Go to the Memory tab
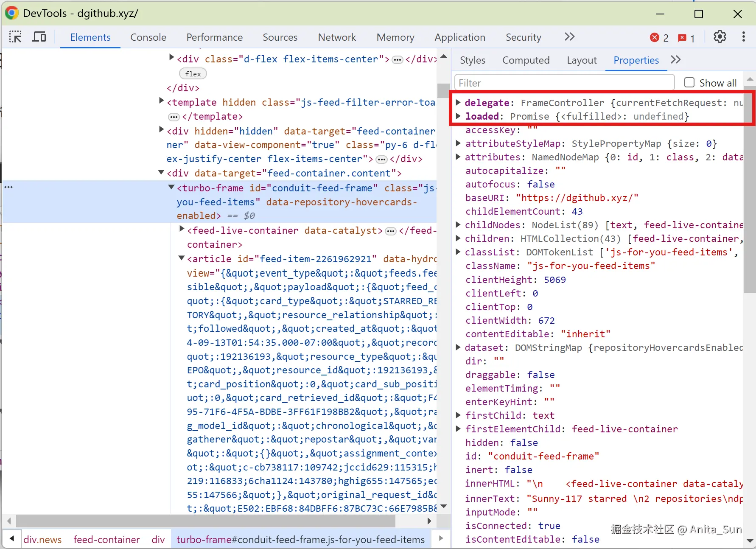 point(395,37)
